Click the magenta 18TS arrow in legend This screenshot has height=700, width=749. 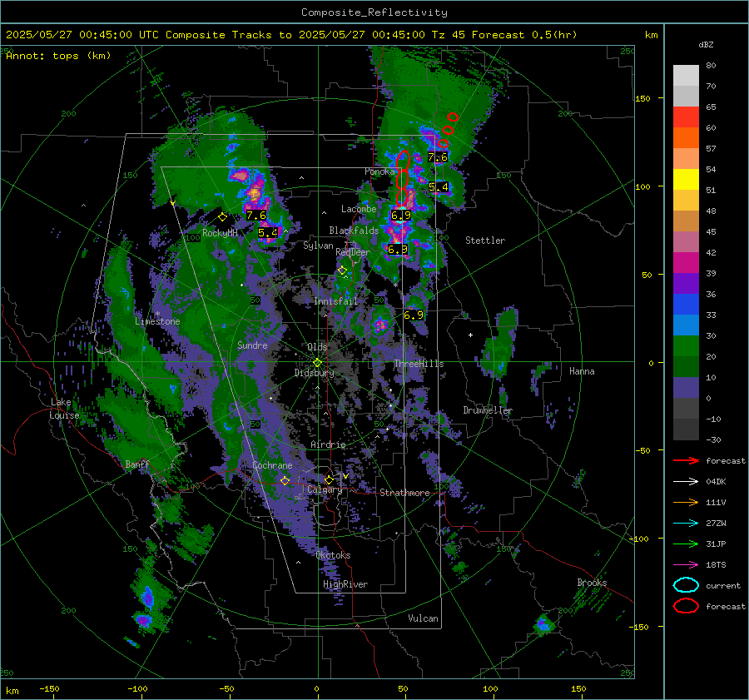(x=686, y=565)
